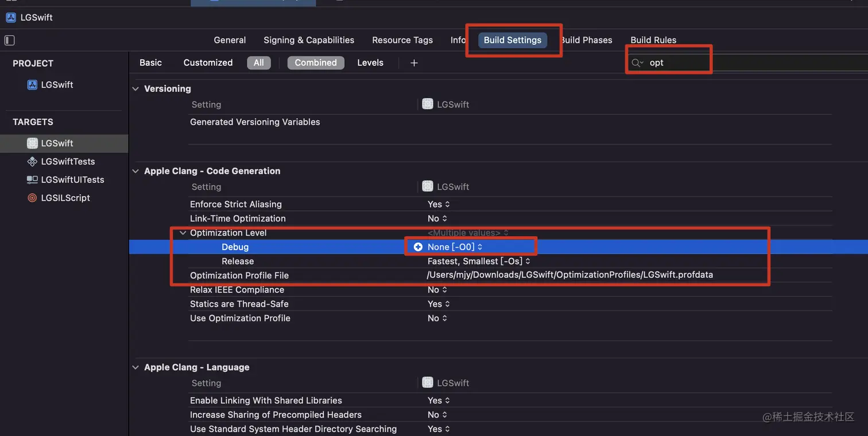Open the Build Rules tab
This screenshot has width=868, height=436.
click(x=653, y=40)
